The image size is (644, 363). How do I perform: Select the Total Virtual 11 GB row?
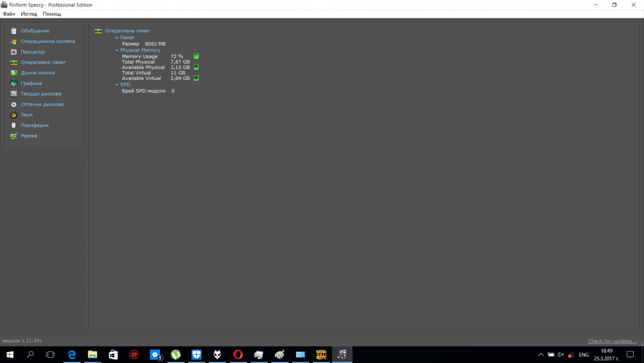pyautogui.click(x=153, y=73)
